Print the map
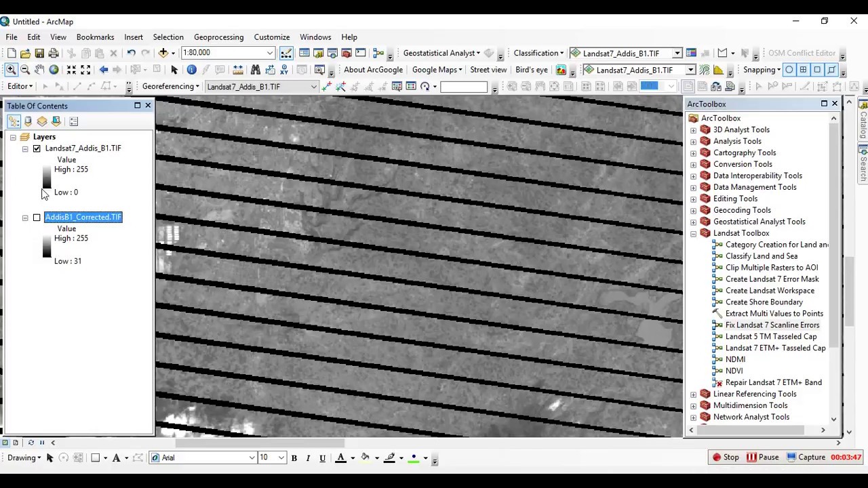868x488 pixels. coord(54,53)
